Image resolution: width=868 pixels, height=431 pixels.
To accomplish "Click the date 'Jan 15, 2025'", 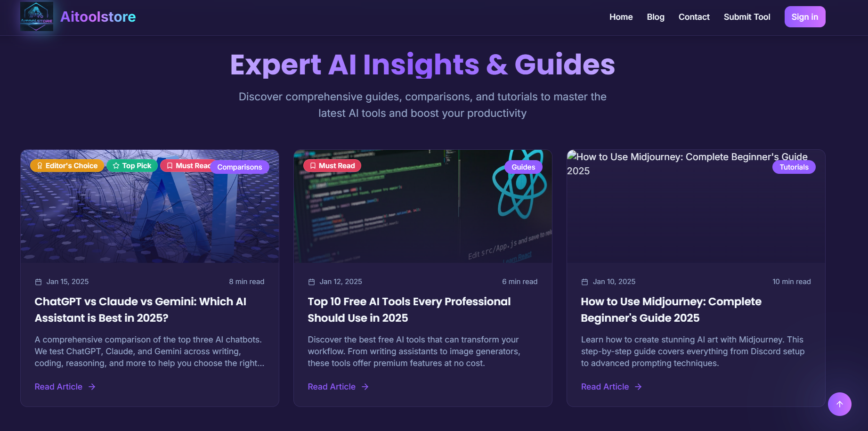I will 67,282.
